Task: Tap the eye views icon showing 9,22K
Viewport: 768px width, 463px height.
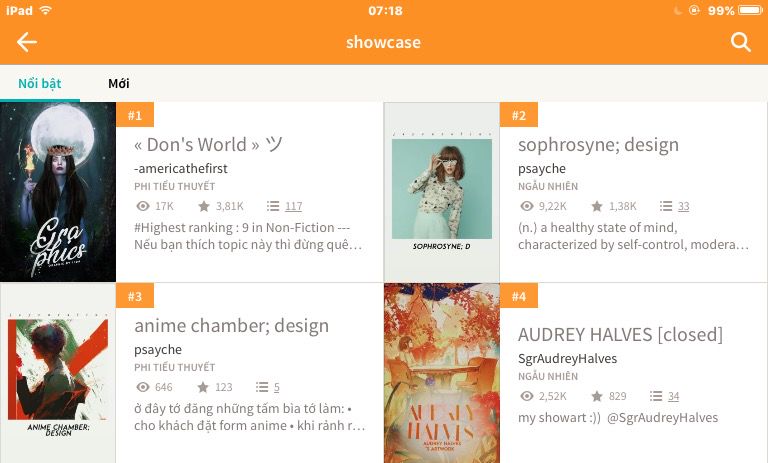Action: click(526, 206)
